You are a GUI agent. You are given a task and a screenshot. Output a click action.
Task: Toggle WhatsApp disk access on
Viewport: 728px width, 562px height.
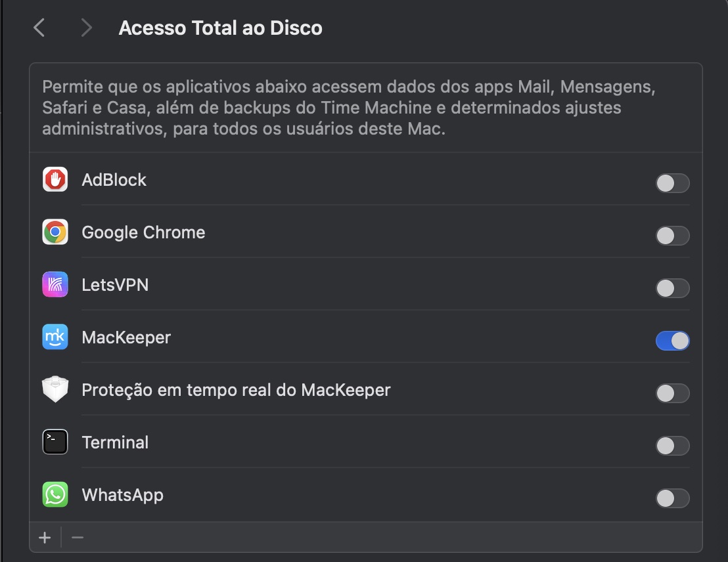point(672,498)
